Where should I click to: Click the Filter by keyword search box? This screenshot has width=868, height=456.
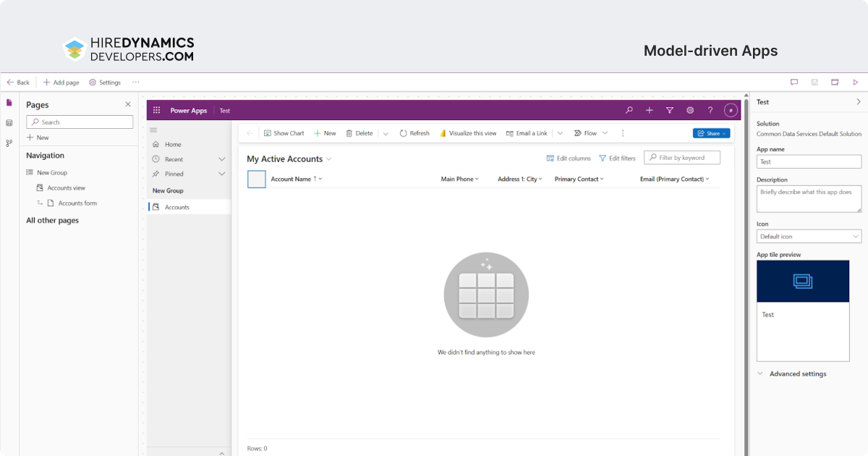pyautogui.click(x=682, y=157)
